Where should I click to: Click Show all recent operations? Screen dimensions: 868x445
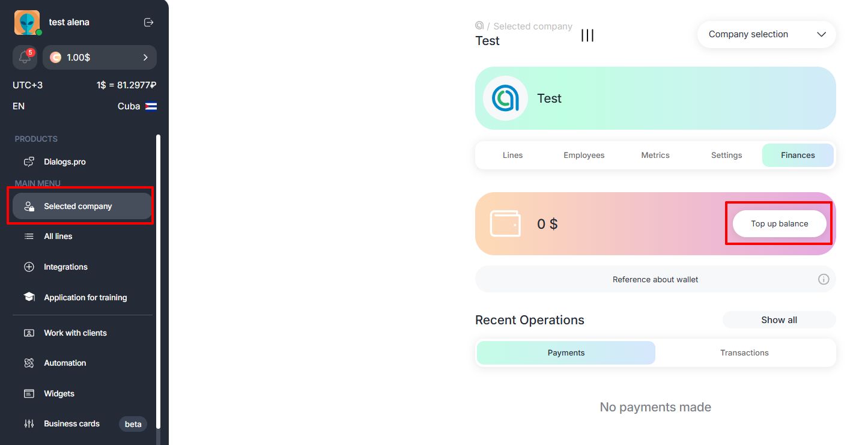click(778, 320)
